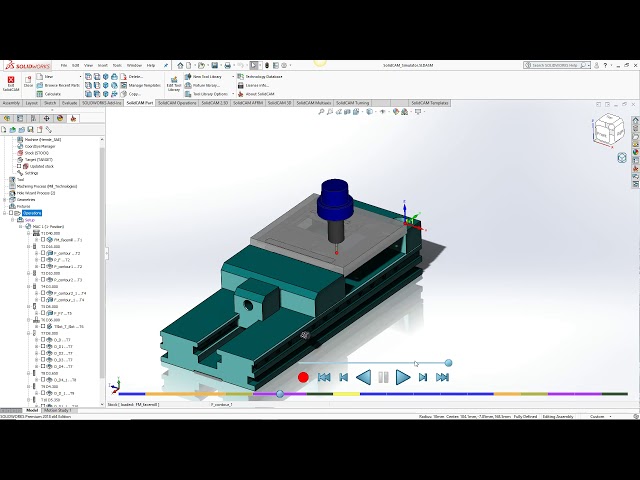Select Machine row in CAM tree
Image resolution: width=640 pixels, height=480 pixels.
click(x=40, y=140)
